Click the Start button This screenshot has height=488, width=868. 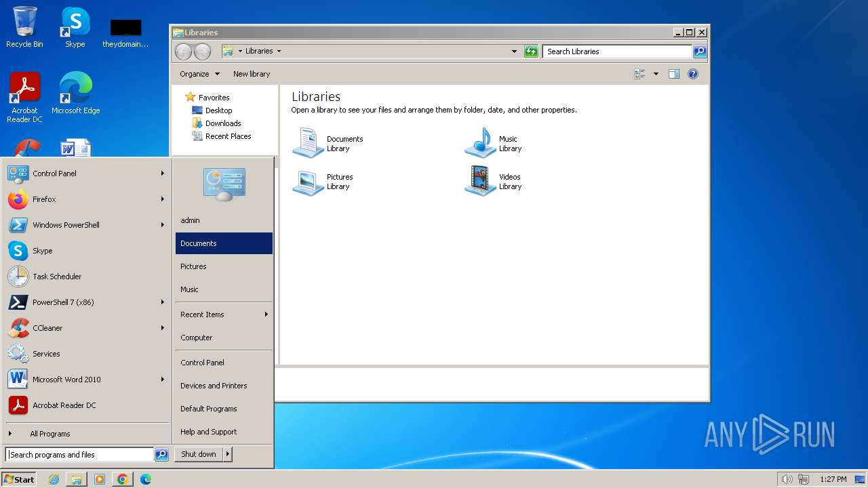(x=19, y=479)
